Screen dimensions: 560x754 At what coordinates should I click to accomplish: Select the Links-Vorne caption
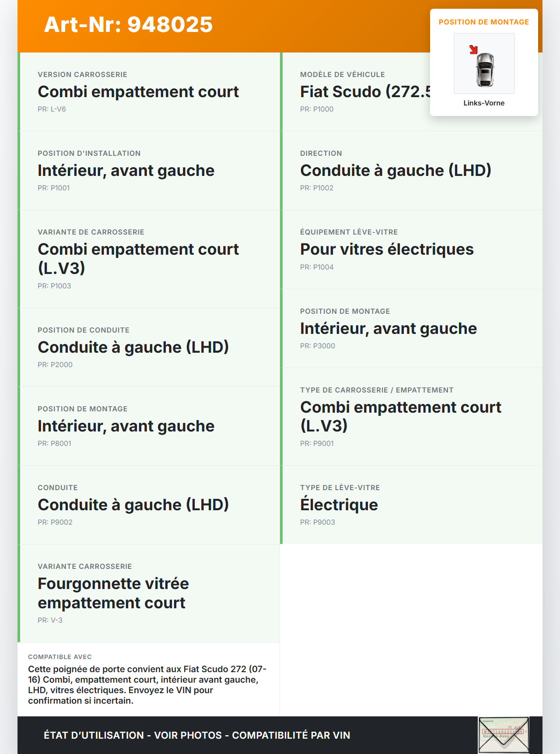(x=484, y=103)
